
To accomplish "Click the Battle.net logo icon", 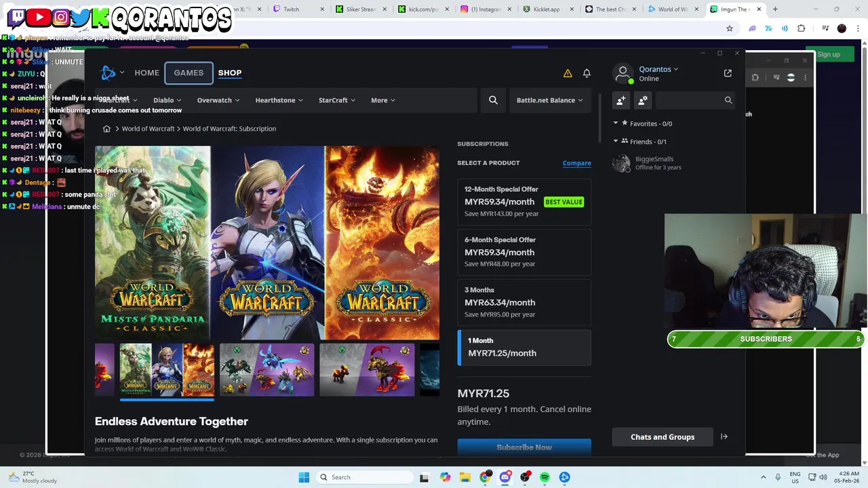I will (x=108, y=73).
